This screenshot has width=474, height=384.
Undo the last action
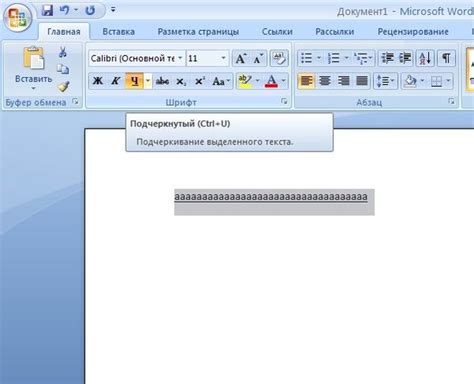(x=64, y=10)
